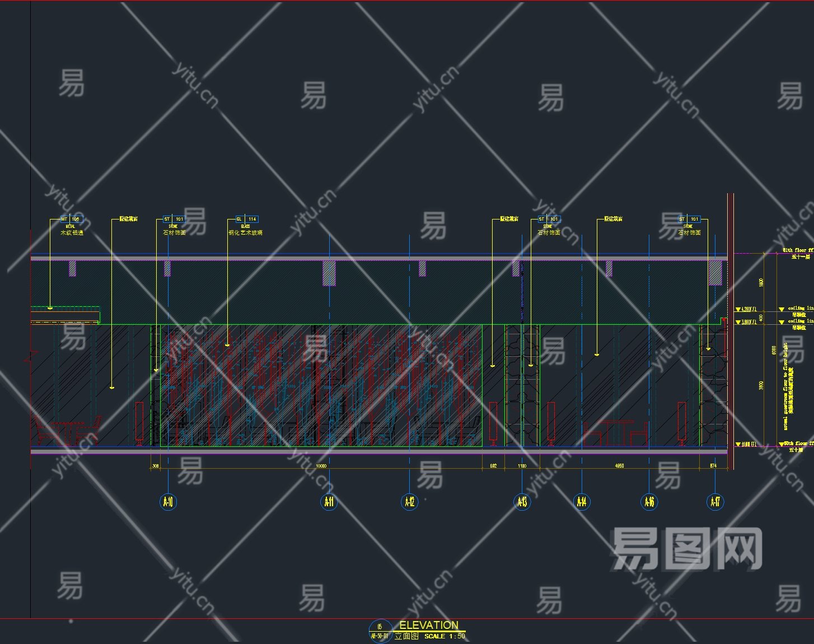Select the 10000 dimension value

pyautogui.click(x=321, y=466)
